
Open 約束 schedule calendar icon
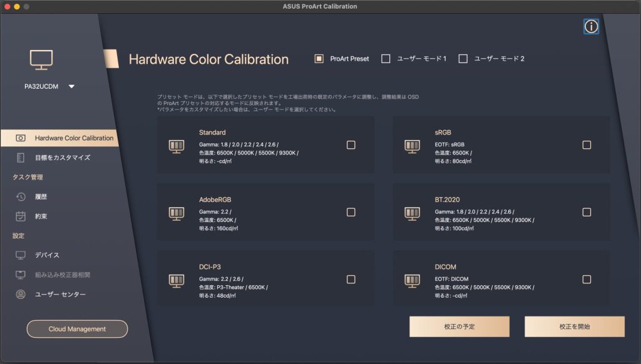(x=21, y=216)
